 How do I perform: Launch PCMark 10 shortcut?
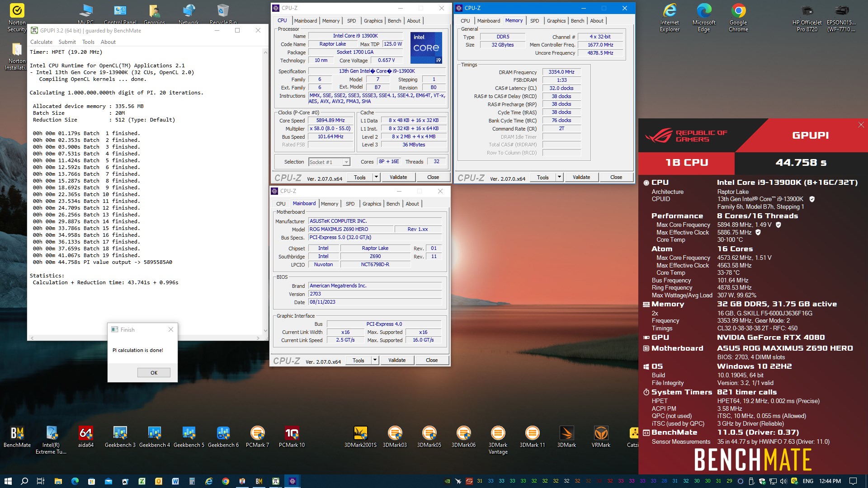(x=292, y=436)
